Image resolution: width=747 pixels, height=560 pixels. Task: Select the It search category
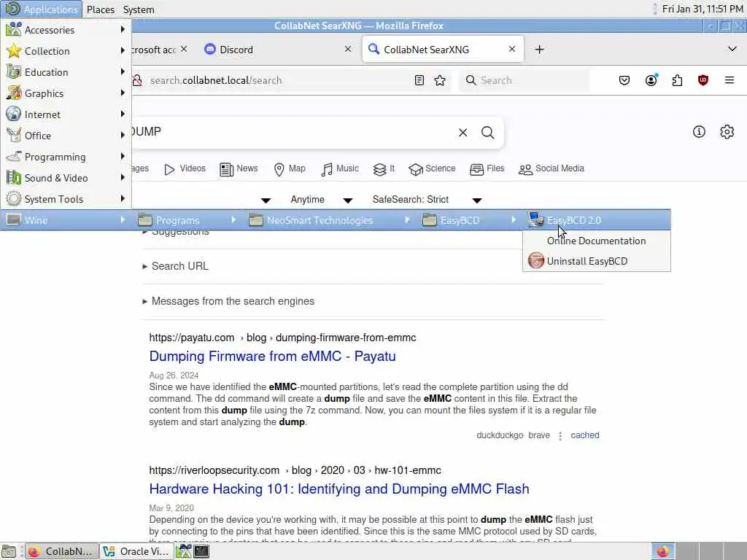point(384,169)
